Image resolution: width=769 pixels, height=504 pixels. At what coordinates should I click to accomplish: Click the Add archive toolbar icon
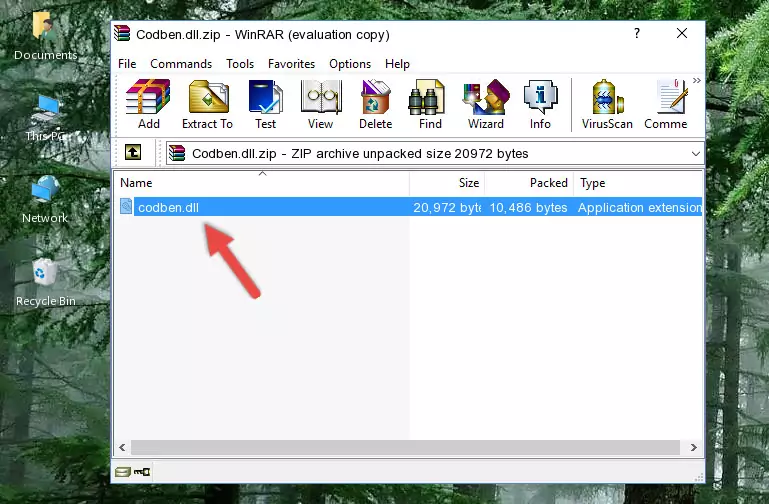148,104
